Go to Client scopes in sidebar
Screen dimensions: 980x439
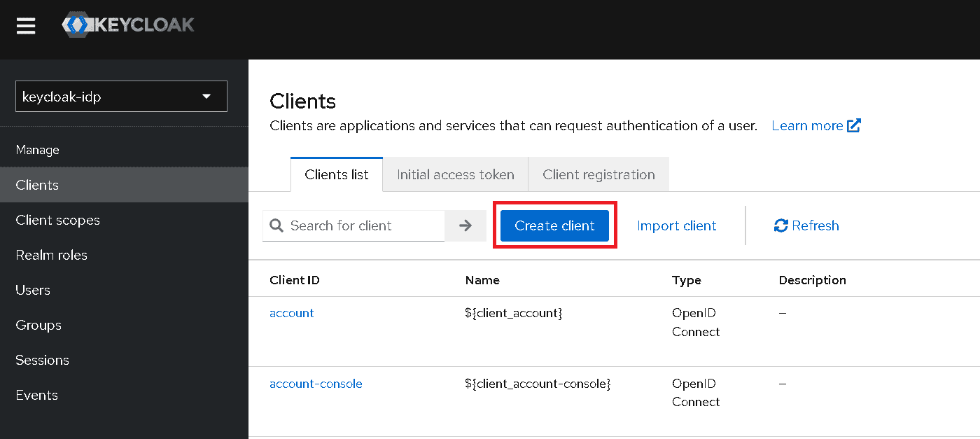(x=57, y=220)
